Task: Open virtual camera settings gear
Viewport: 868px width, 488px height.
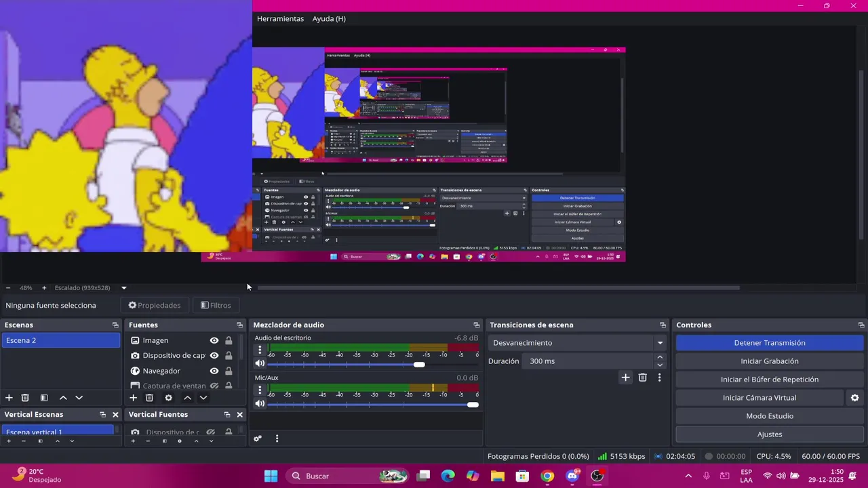Action: click(x=854, y=398)
